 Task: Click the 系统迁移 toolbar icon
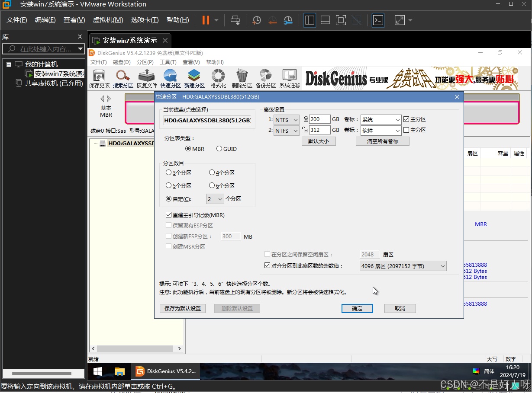(289, 75)
